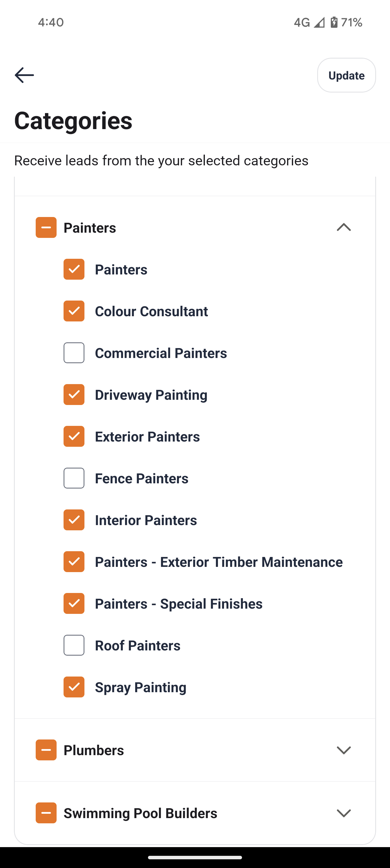This screenshot has height=868, width=390.
Task: Deselect the Spray Painting checkbox
Action: pyautogui.click(x=74, y=687)
